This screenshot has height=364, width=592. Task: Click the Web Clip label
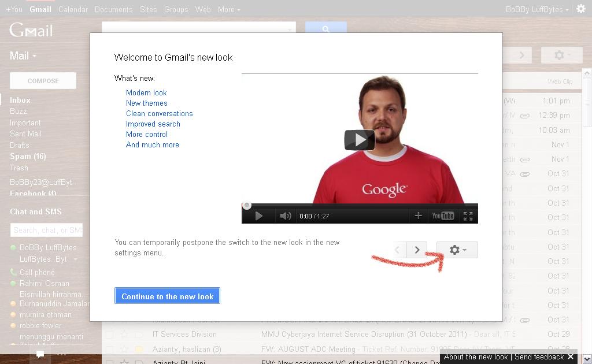pyautogui.click(x=560, y=81)
